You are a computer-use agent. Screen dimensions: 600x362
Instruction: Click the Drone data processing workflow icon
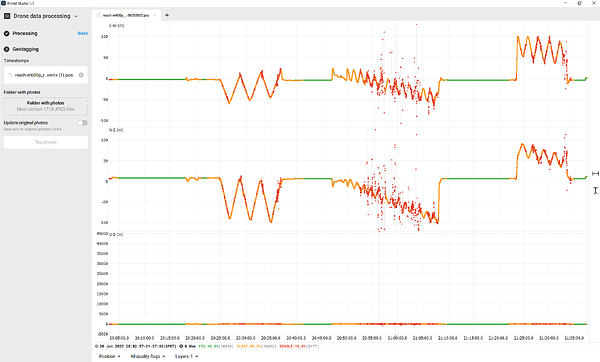click(7, 16)
